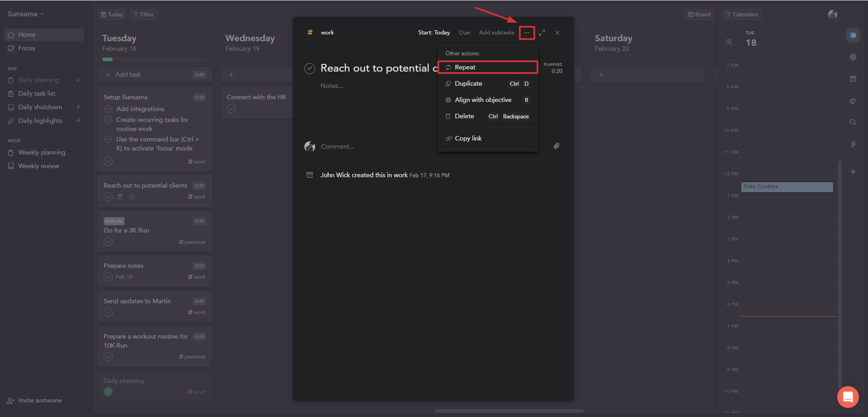868x417 pixels.
Task: Click calendar icon on Reach out card
Action: [x=120, y=197]
